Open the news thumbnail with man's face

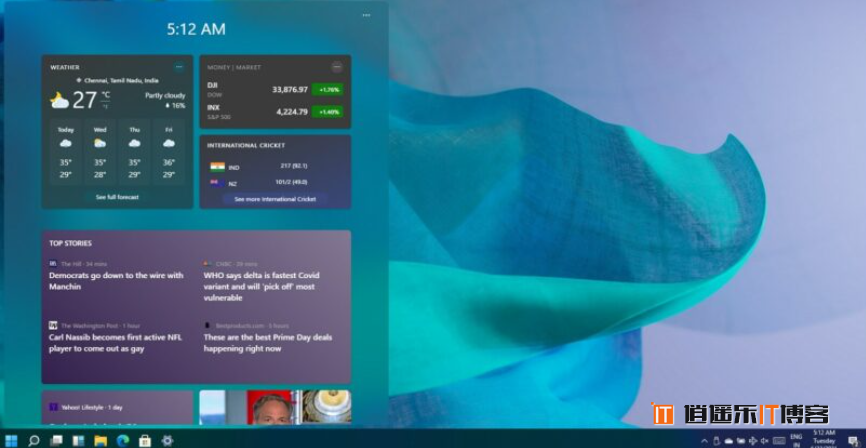(274, 408)
